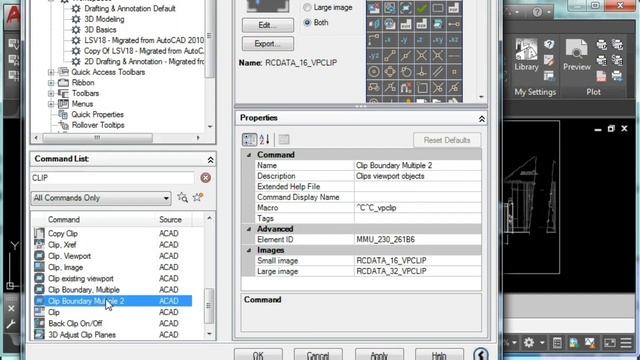Switch properties to categorized view
The image size is (640, 360).
tap(249, 140)
